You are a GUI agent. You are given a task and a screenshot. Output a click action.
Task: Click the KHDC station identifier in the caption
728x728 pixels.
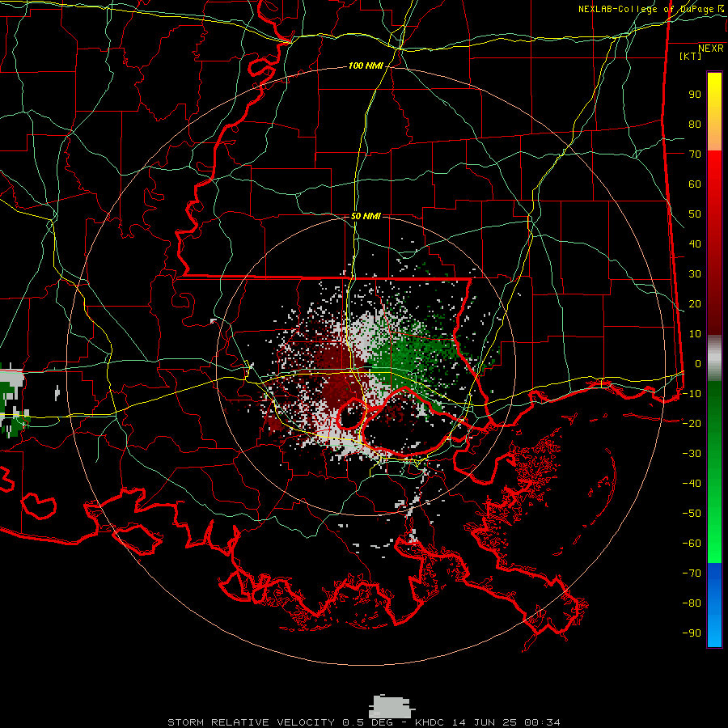click(x=430, y=722)
